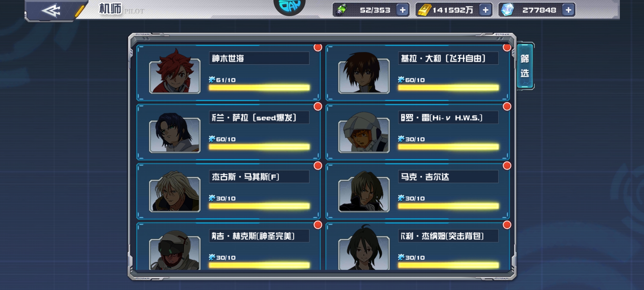Image resolution: width=644 pixels, height=290 pixels.
Task: Add diamonds with the plus icon
Action: (x=568, y=10)
